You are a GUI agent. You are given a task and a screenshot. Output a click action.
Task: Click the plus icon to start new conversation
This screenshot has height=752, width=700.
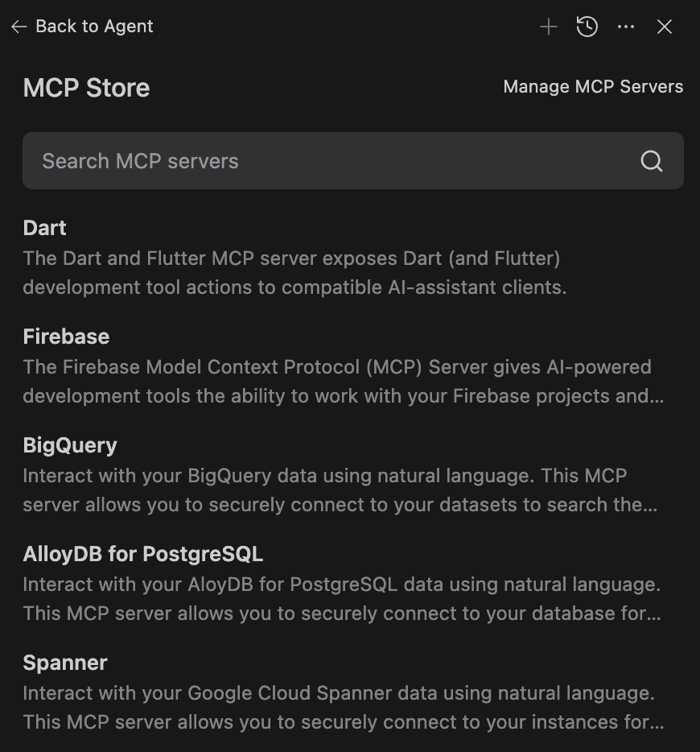[549, 27]
